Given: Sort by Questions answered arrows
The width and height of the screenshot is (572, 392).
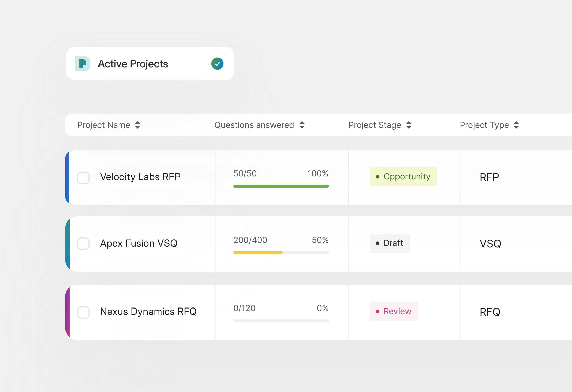Looking at the screenshot, I should pyautogui.click(x=302, y=125).
